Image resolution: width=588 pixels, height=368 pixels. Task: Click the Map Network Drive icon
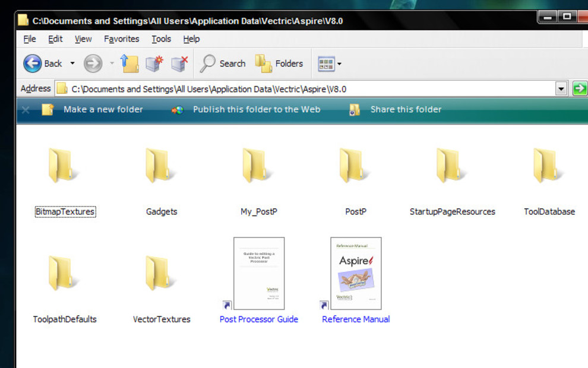(x=154, y=64)
